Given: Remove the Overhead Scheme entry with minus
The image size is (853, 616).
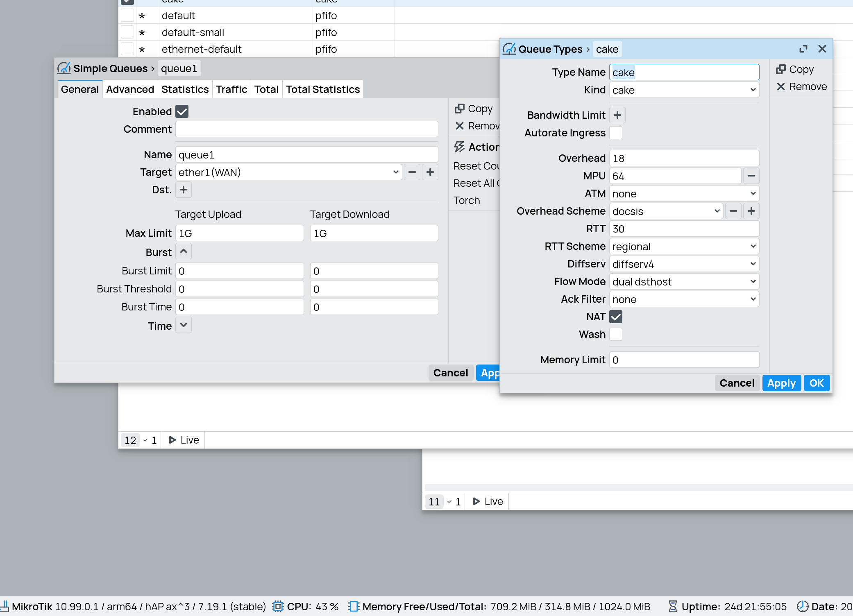Looking at the screenshot, I should click(x=733, y=211).
